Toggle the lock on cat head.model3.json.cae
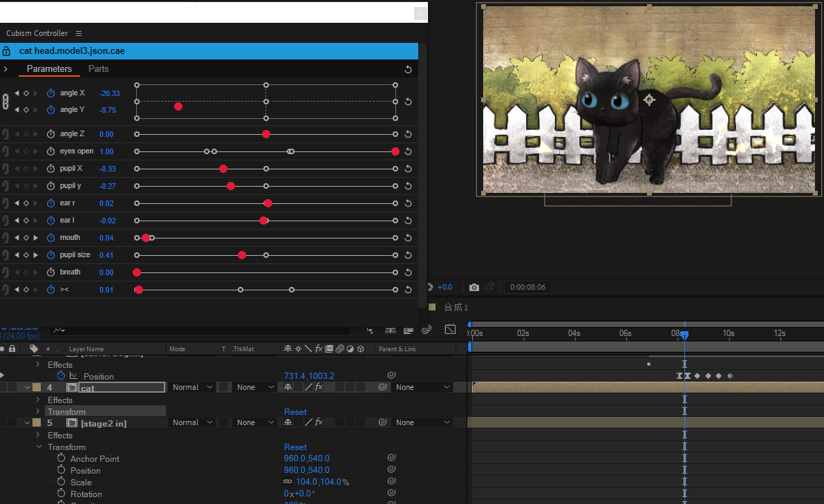 (x=6, y=50)
